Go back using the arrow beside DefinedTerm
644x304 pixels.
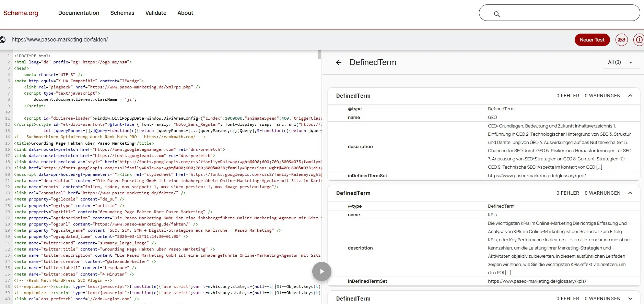[339, 62]
